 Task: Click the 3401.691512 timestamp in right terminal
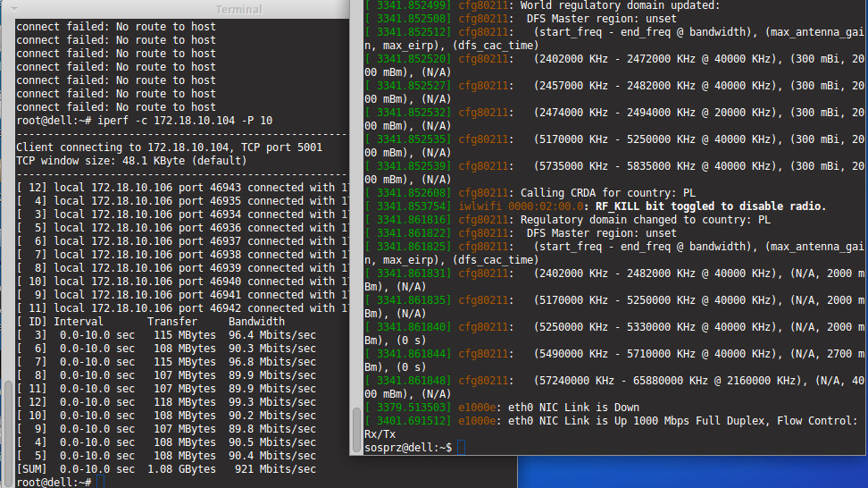[x=408, y=421]
